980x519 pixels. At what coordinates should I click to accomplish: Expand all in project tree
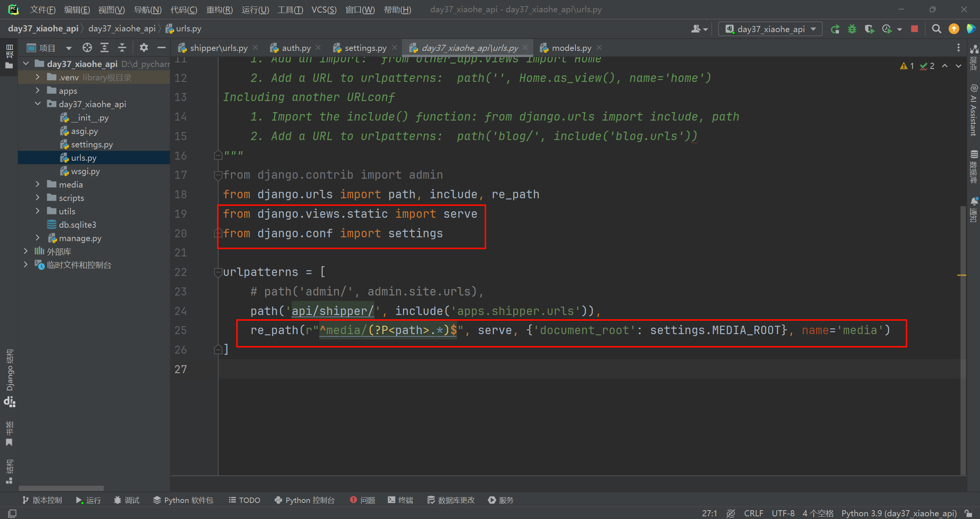pyautogui.click(x=105, y=48)
